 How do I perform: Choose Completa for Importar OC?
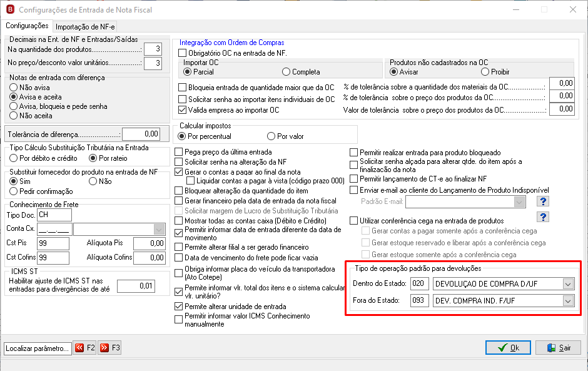point(286,72)
